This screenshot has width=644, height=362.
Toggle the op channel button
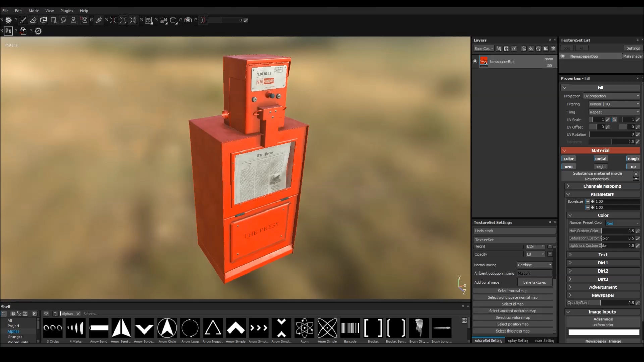[633, 167]
